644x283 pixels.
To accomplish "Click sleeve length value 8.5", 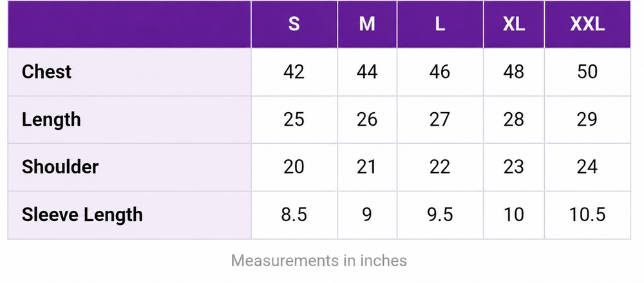I will (294, 215).
